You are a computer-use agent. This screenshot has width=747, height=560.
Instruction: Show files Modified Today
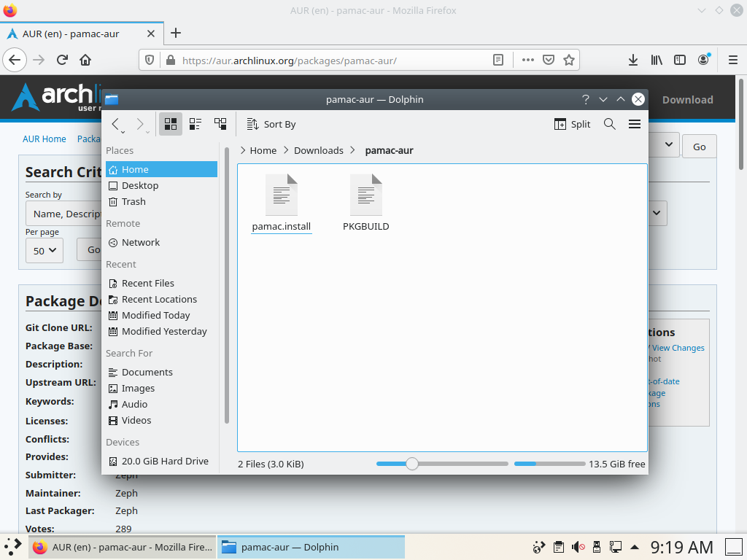pos(161,316)
